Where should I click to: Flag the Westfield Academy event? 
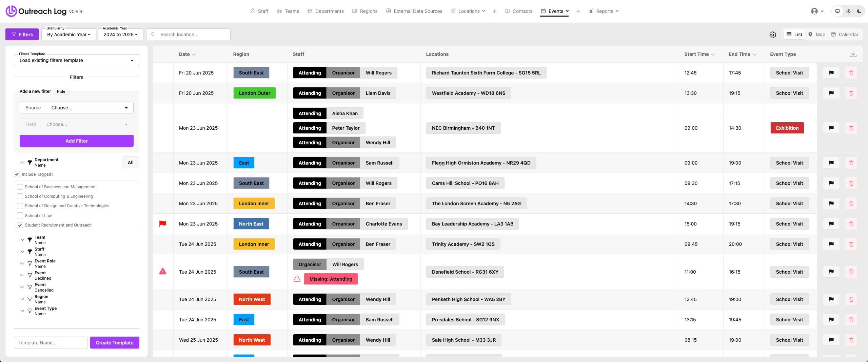coord(831,93)
